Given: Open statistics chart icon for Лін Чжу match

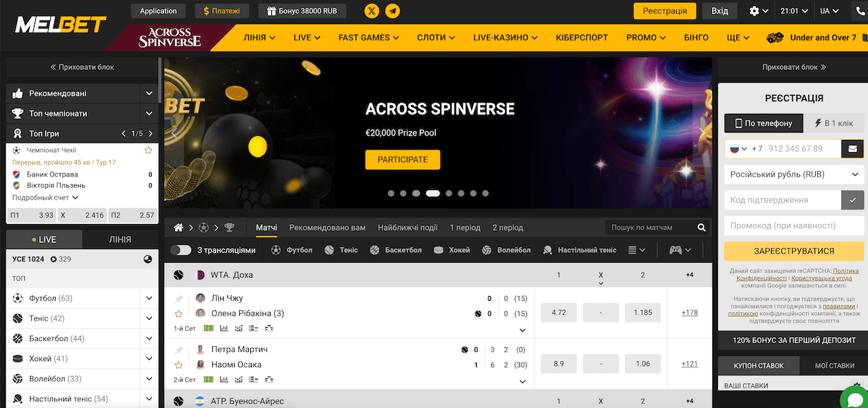Looking at the screenshot, I should pyautogui.click(x=224, y=329).
